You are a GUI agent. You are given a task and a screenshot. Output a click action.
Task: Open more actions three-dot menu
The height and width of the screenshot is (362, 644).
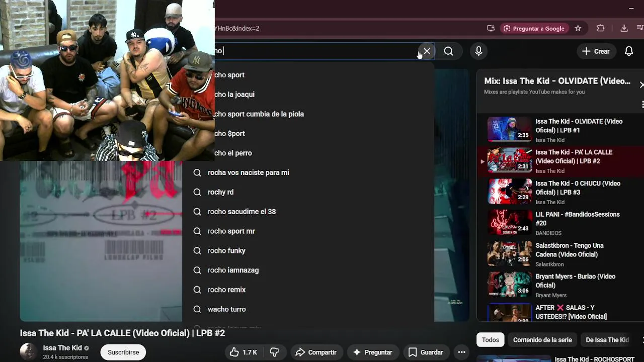(x=462, y=352)
